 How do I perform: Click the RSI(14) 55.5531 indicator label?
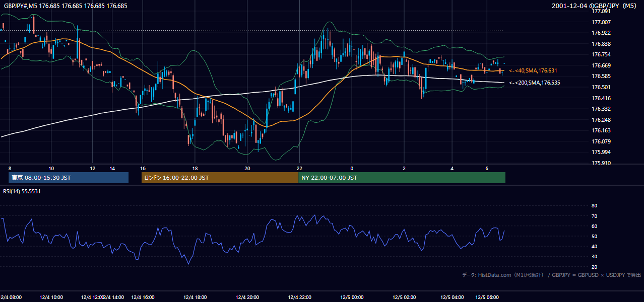coord(22,191)
